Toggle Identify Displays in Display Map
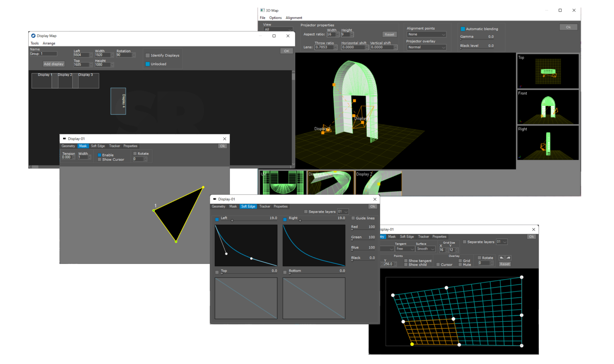This screenshot has height=364, width=614. (148, 55)
